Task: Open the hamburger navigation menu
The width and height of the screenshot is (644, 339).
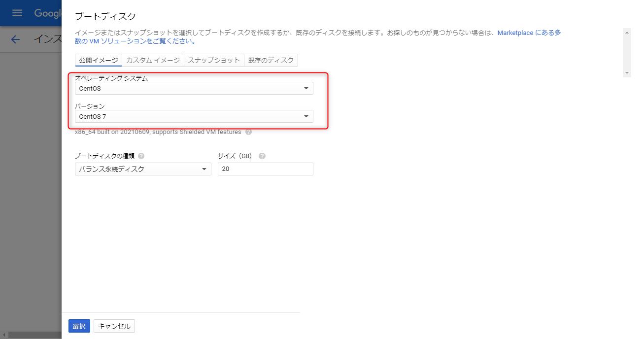Action: 17,13
